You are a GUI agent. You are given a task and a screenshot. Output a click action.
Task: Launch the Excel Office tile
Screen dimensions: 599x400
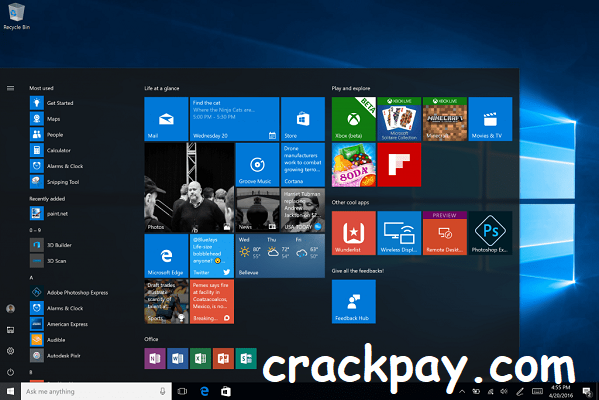pos(201,358)
